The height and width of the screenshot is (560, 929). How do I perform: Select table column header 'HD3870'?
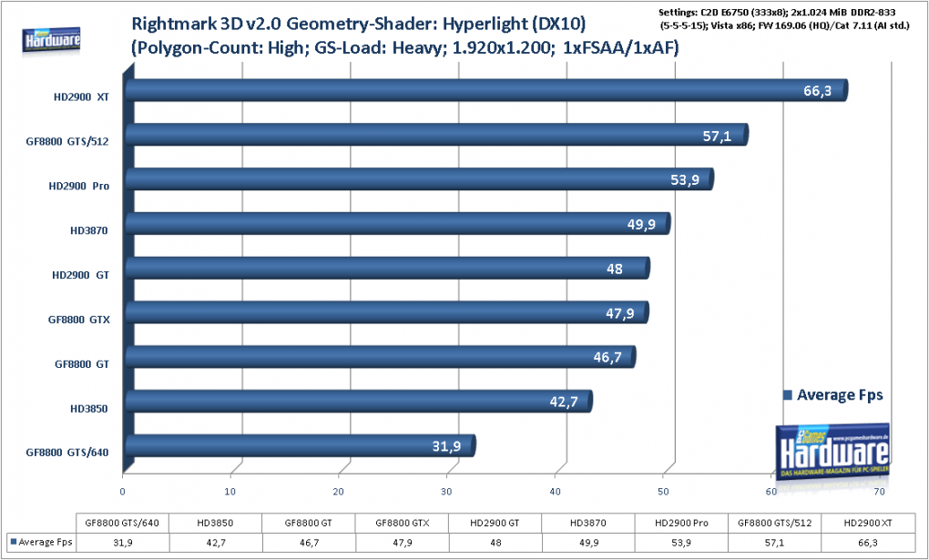[587, 524]
